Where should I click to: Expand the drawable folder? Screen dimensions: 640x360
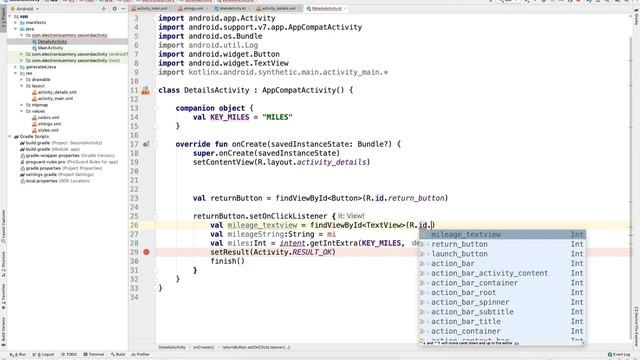click(x=22, y=79)
